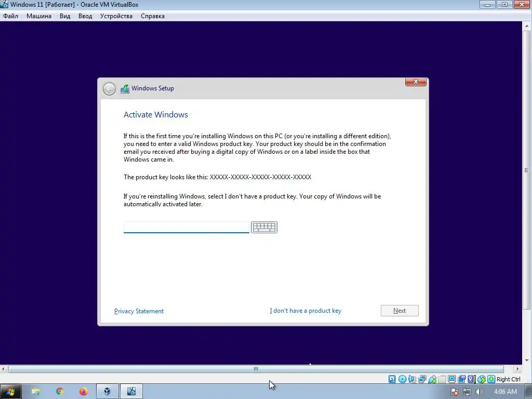Open the Машина menu
This screenshot has width=532, height=399.
38,16
